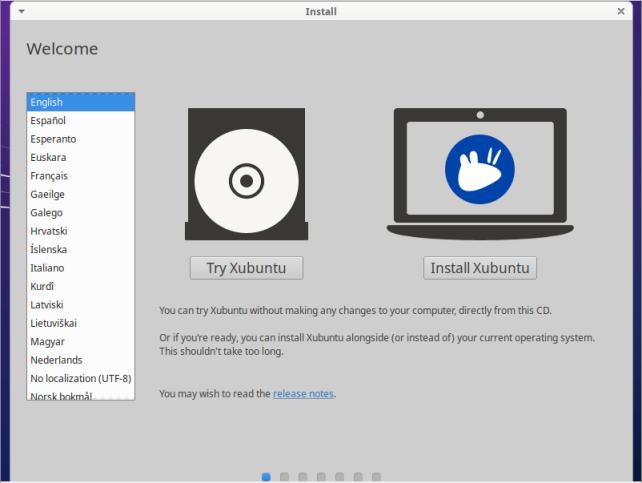Close the Install window
Image resolution: width=642 pixels, height=483 pixels.
click(x=621, y=11)
